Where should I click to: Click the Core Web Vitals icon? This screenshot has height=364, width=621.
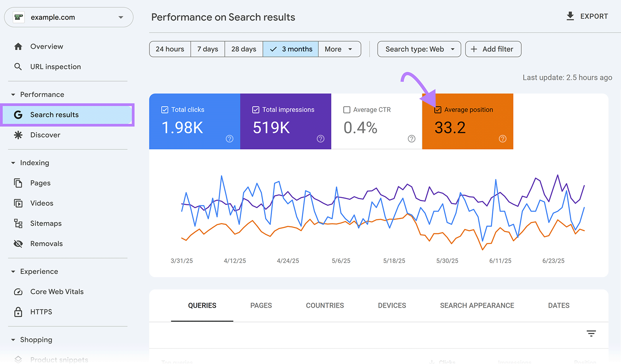pos(18,291)
